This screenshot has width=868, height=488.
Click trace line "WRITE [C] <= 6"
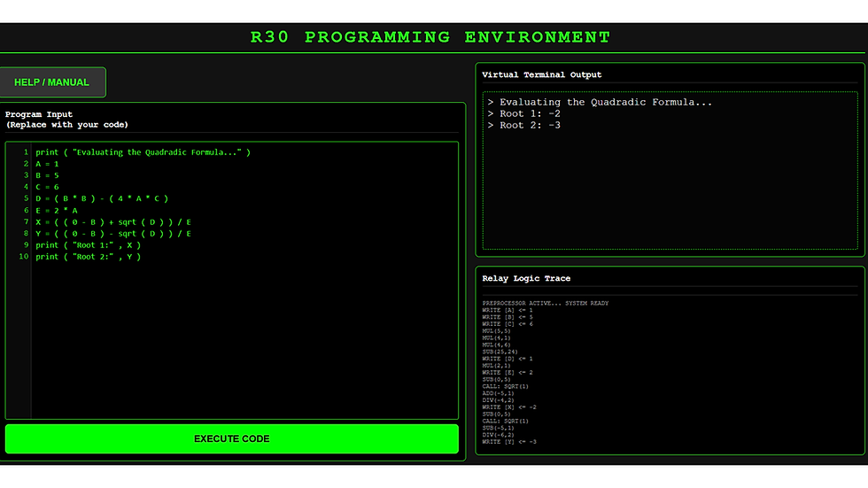click(x=507, y=324)
